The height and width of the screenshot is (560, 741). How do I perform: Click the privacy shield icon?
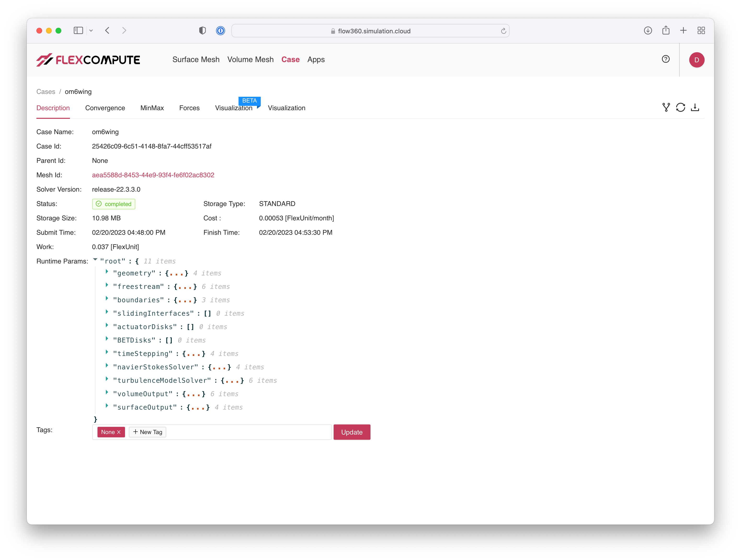pos(202,31)
